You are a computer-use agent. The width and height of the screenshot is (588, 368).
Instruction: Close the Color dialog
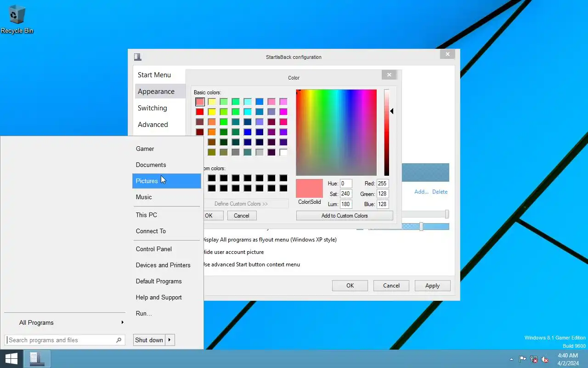(x=389, y=75)
